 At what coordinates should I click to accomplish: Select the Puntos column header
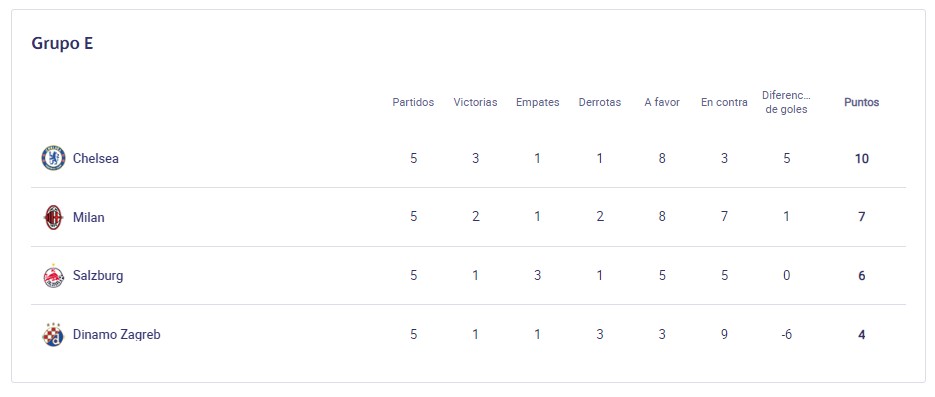(x=861, y=103)
